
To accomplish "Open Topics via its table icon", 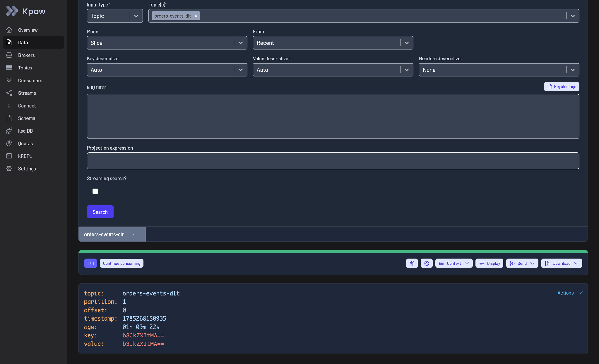I will 9,68.
